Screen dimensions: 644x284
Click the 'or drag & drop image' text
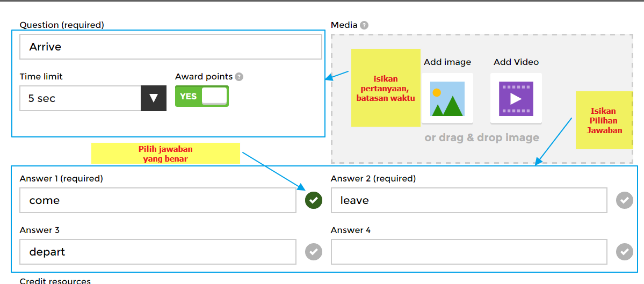[482, 137]
